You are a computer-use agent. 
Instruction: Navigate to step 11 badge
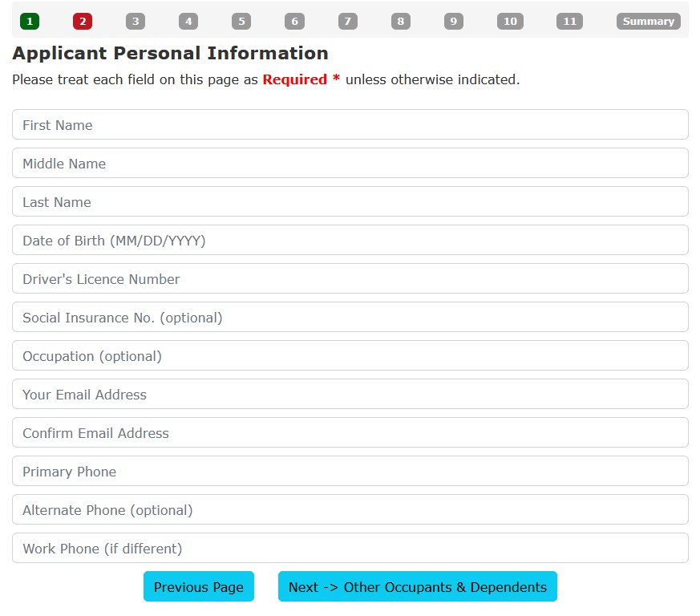tap(569, 22)
